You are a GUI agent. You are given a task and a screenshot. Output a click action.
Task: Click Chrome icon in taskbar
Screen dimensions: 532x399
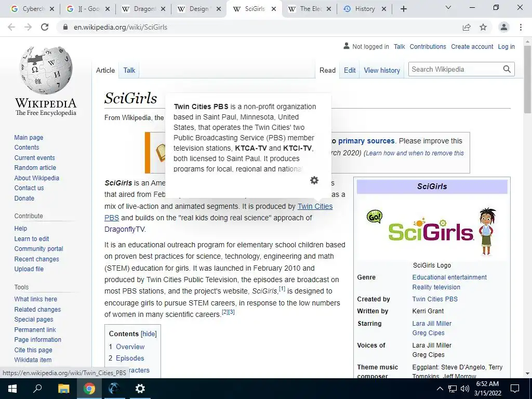coord(89,389)
